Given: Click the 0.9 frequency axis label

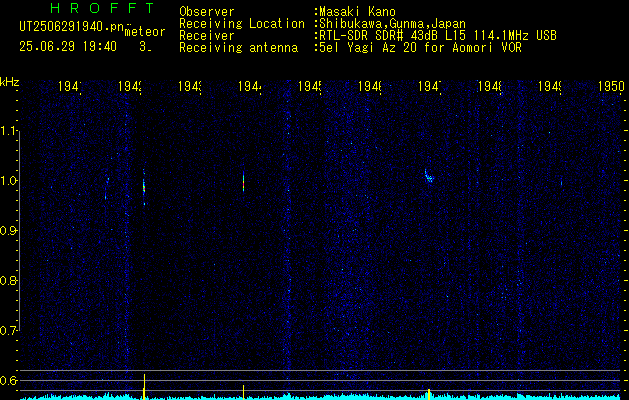Looking at the screenshot, I should 9,231.
